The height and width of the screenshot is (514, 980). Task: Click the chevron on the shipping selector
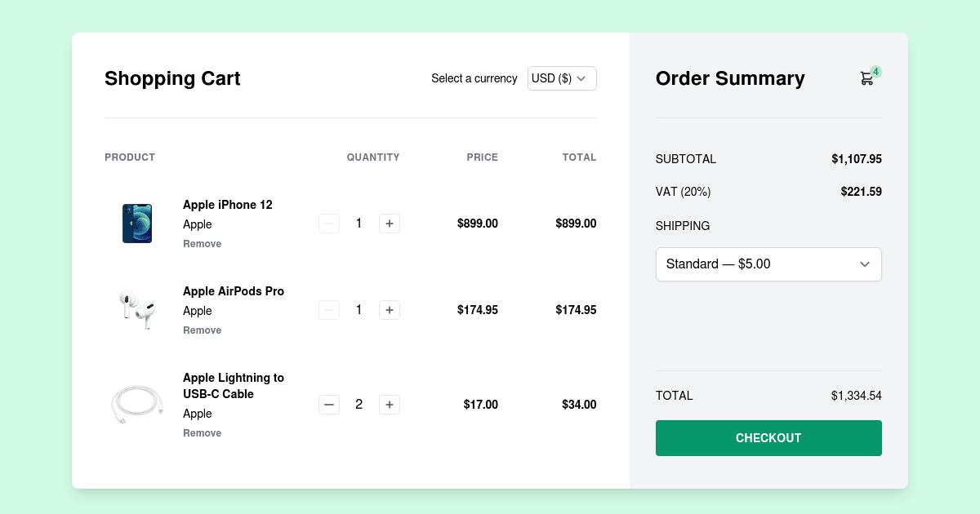pyautogui.click(x=864, y=264)
